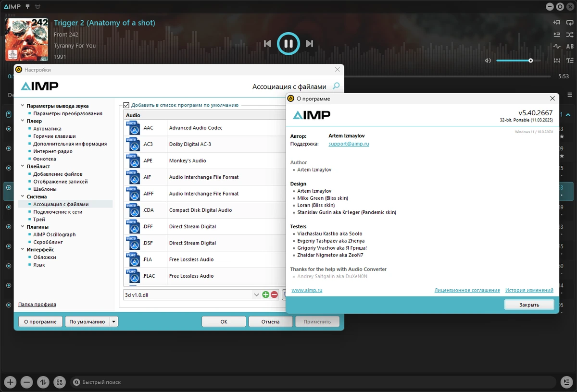This screenshot has height=392, width=577.
Task: Collapse the Система tree section
Action: pos(22,196)
